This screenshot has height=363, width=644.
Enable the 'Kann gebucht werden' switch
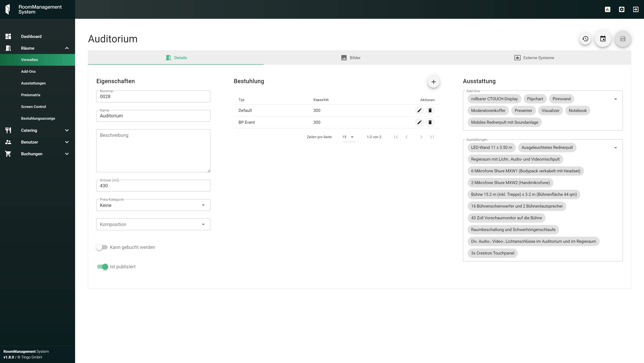[x=102, y=247]
